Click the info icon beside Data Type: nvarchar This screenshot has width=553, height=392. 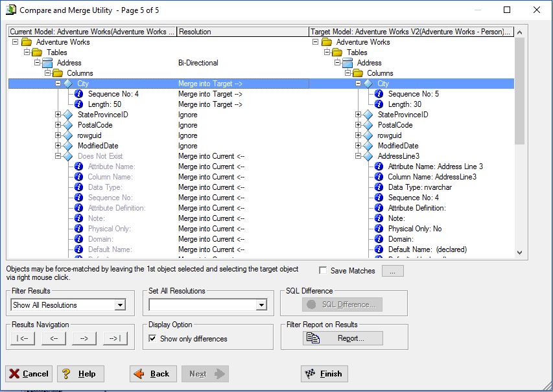point(379,187)
